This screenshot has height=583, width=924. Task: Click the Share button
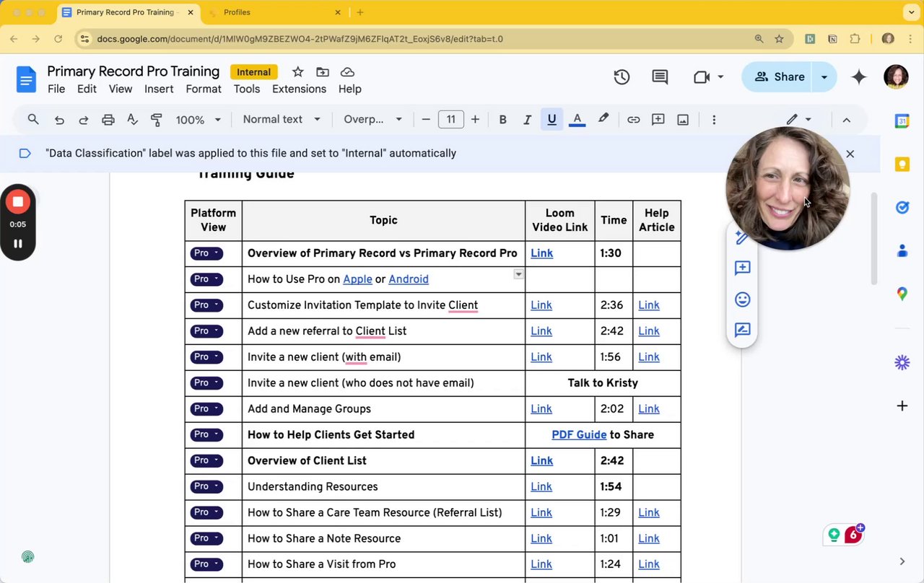pos(779,77)
